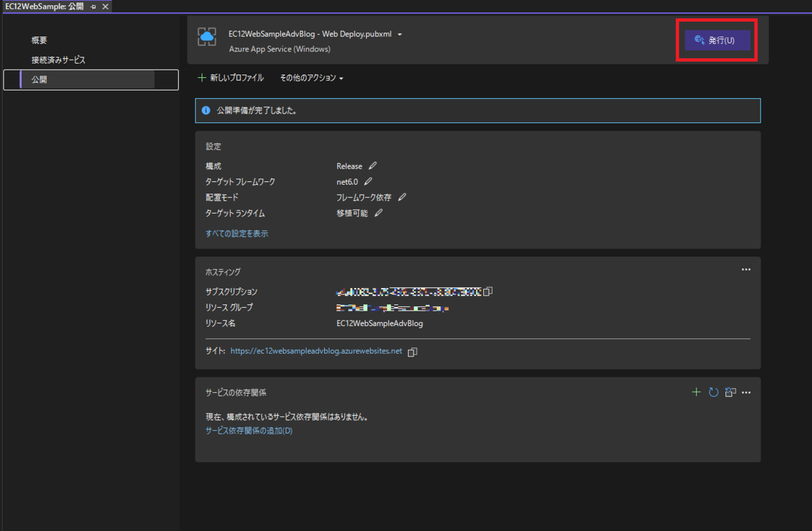
Task: Click the service dependencies settings icon
Action: point(730,392)
